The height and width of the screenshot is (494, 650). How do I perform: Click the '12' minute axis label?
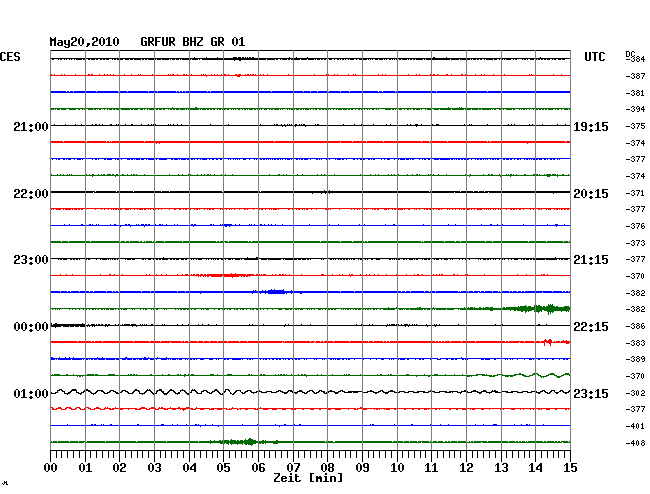pos(466,468)
